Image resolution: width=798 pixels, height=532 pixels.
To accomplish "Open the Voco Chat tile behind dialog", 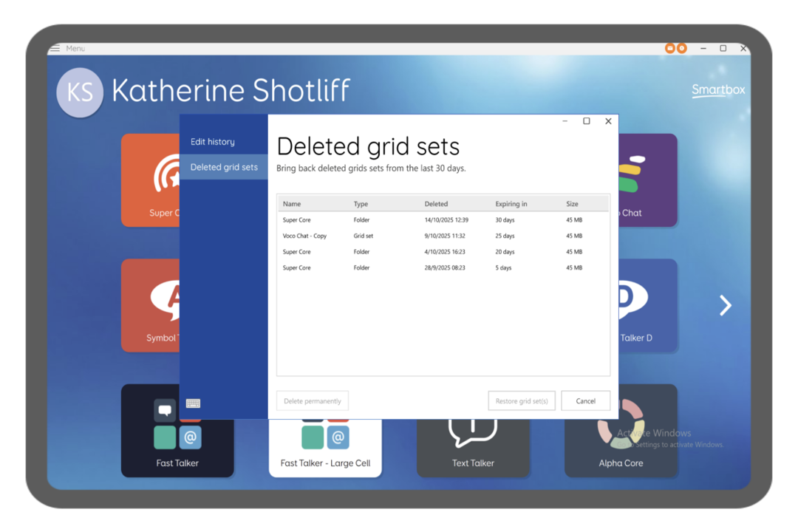I will click(x=648, y=180).
